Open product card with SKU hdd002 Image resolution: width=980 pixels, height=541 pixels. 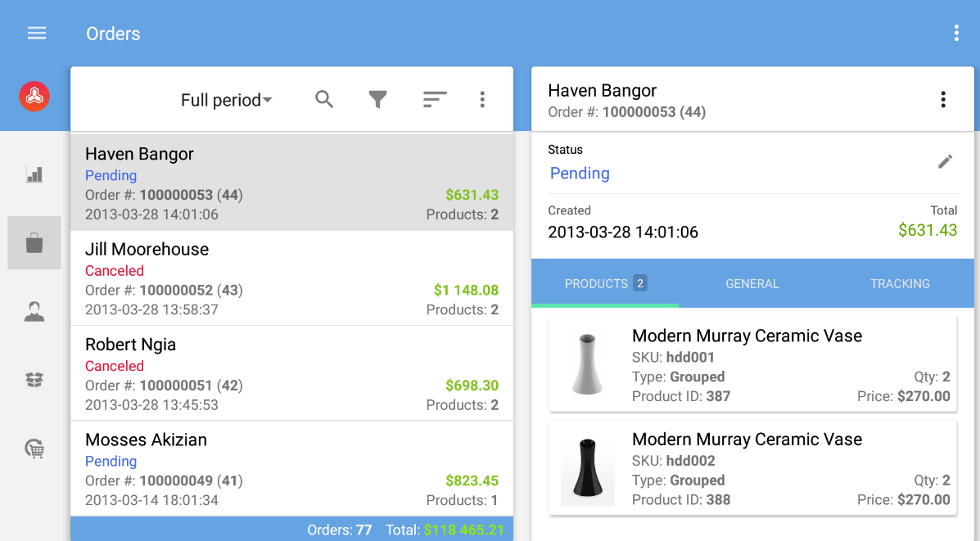pyautogui.click(x=752, y=468)
